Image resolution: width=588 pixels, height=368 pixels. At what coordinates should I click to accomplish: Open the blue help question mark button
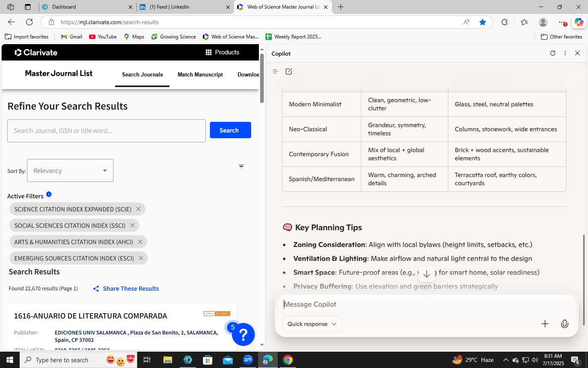(243, 334)
